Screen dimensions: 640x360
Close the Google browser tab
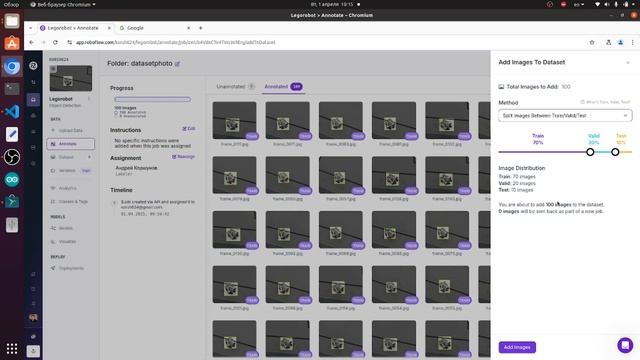tap(189, 28)
